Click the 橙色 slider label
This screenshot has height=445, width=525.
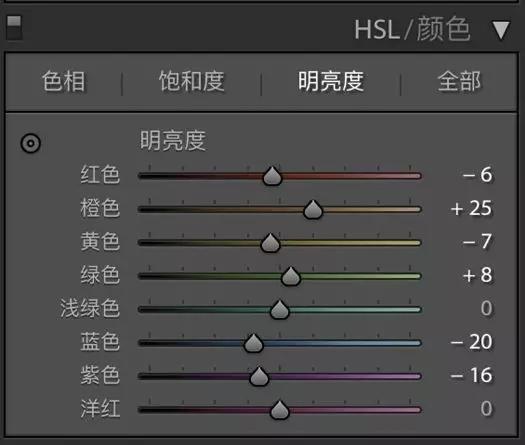pos(100,208)
